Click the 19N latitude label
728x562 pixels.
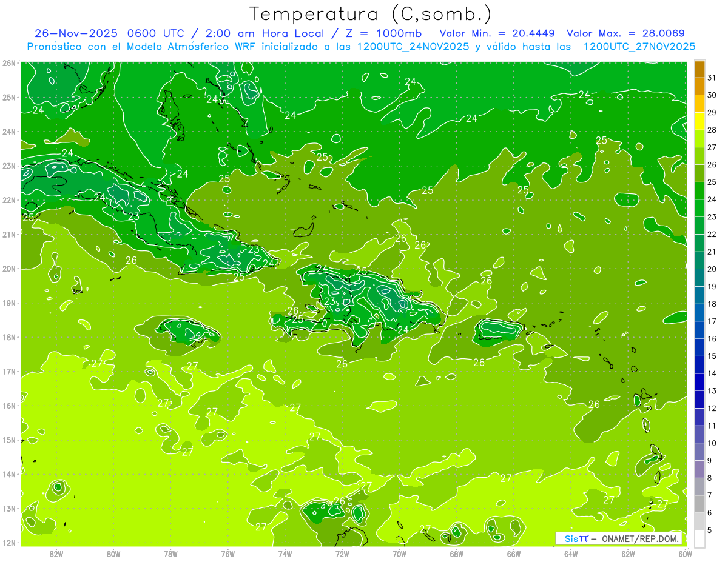click(8, 303)
